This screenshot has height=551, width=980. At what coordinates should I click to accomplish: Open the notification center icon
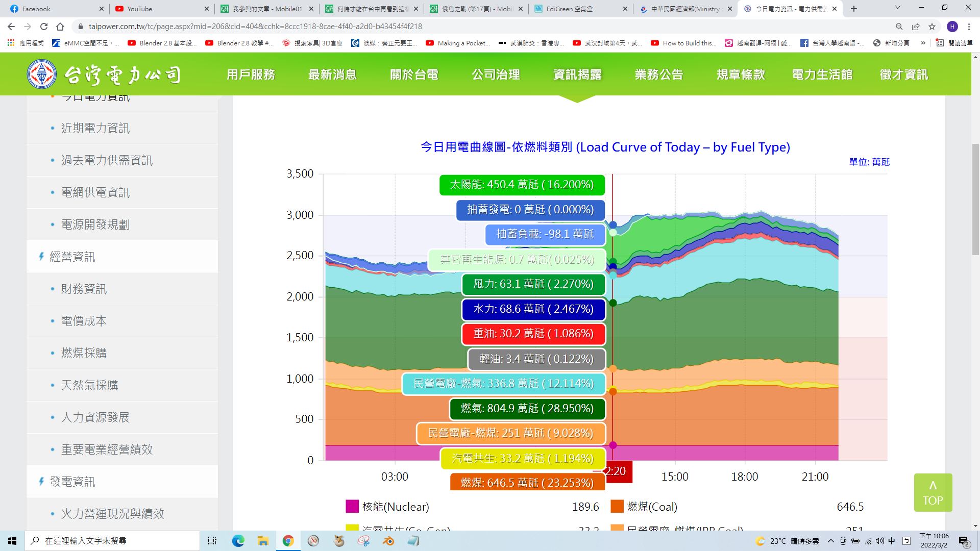click(964, 541)
